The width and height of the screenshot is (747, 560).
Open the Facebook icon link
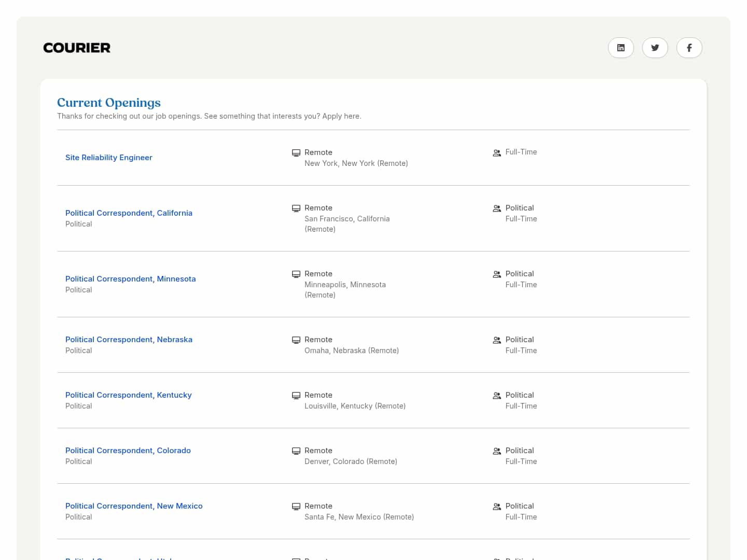[x=689, y=48]
